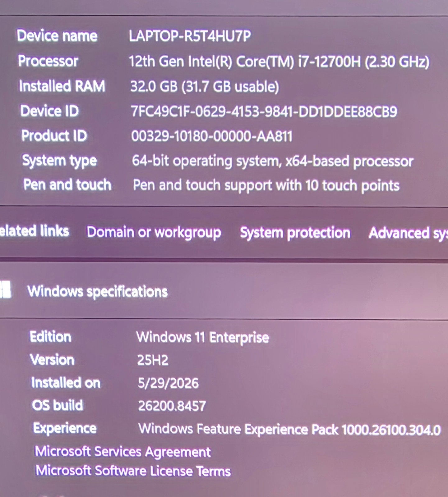The height and width of the screenshot is (497, 448).
Task: Click the Processor label
Action: click(48, 61)
